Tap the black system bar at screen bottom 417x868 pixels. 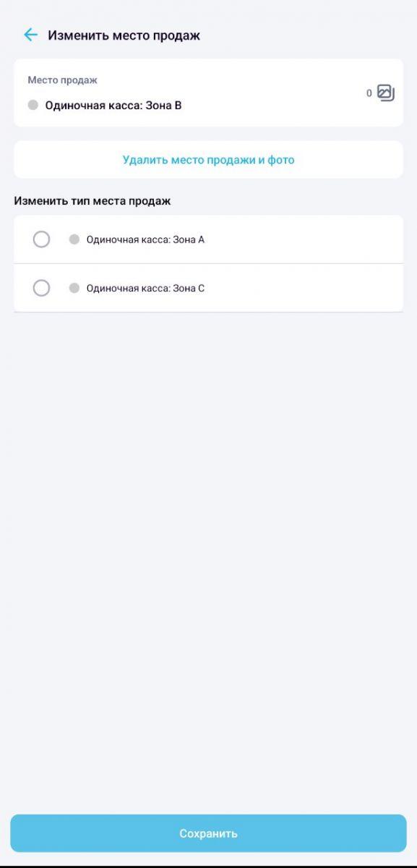point(208,865)
